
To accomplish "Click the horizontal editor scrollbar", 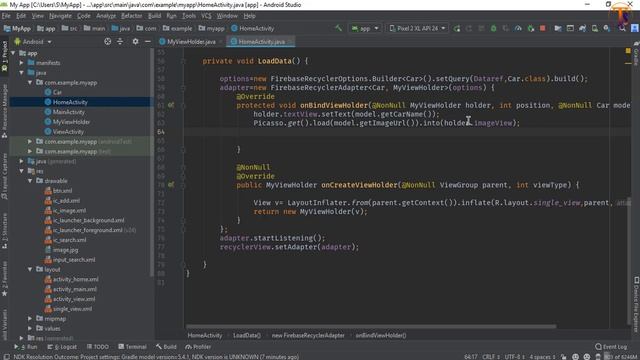I will coord(371,327).
